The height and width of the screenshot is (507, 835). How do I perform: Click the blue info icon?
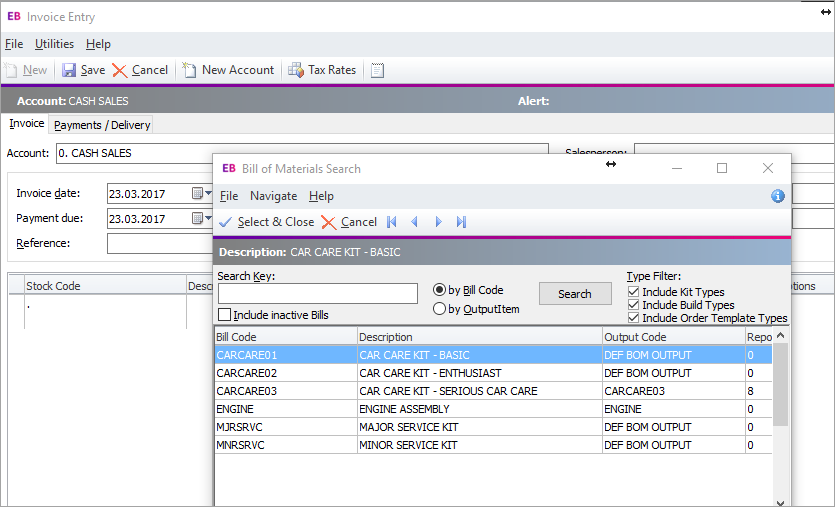pos(778,196)
